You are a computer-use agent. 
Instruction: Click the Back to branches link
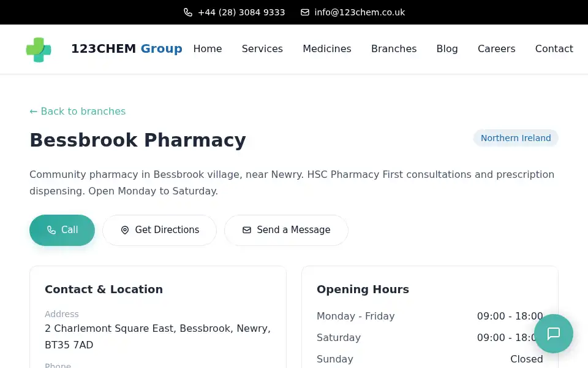click(x=78, y=111)
